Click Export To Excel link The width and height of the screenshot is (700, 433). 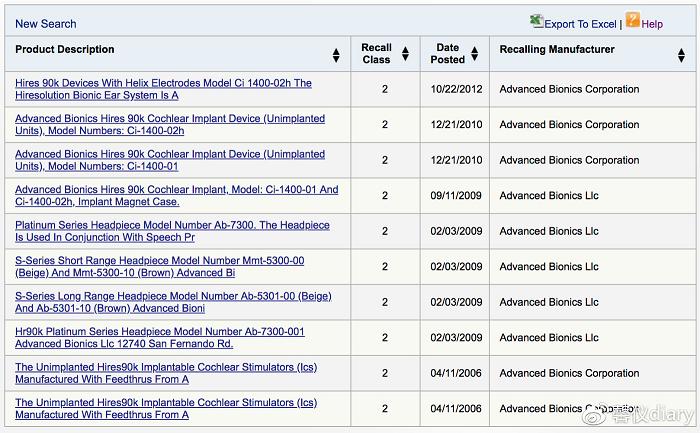click(580, 24)
